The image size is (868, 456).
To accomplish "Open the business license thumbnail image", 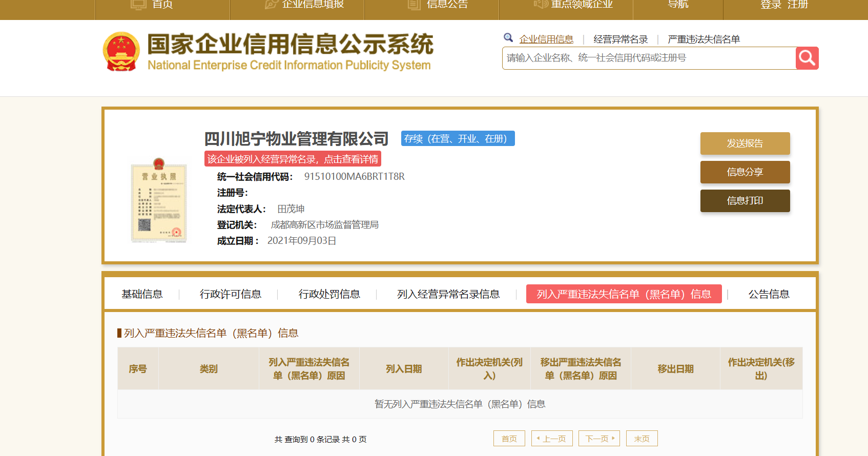I will [159, 200].
